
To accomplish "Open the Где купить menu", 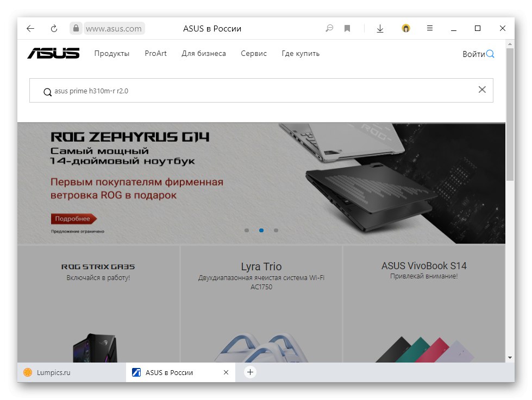I will click(301, 54).
